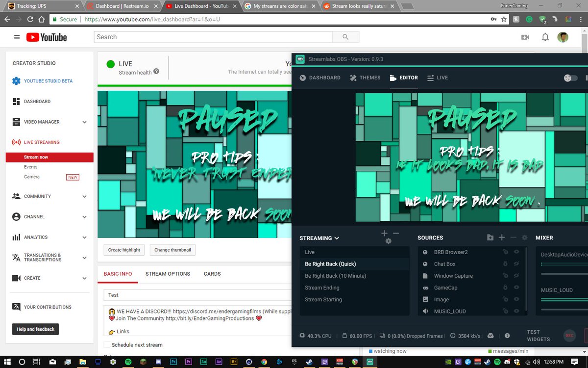Expand the Create section chevron

point(84,278)
